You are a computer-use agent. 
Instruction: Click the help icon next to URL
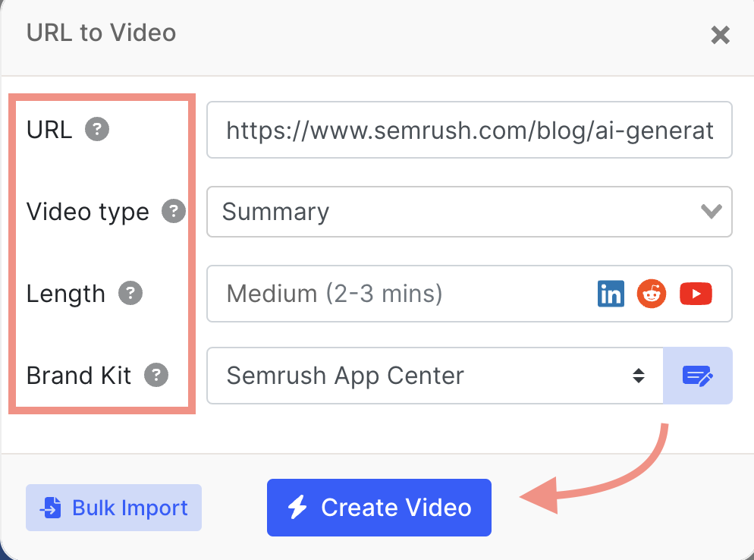coord(96,130)
